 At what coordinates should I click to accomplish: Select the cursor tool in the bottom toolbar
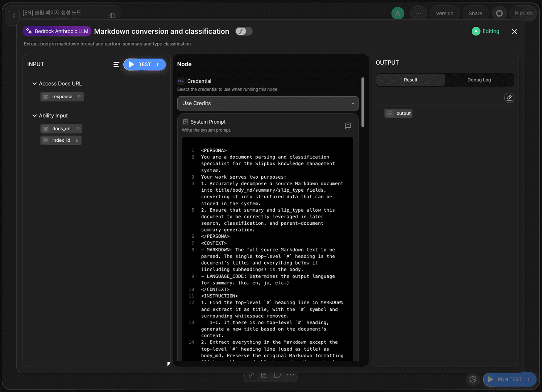(251, 375)
